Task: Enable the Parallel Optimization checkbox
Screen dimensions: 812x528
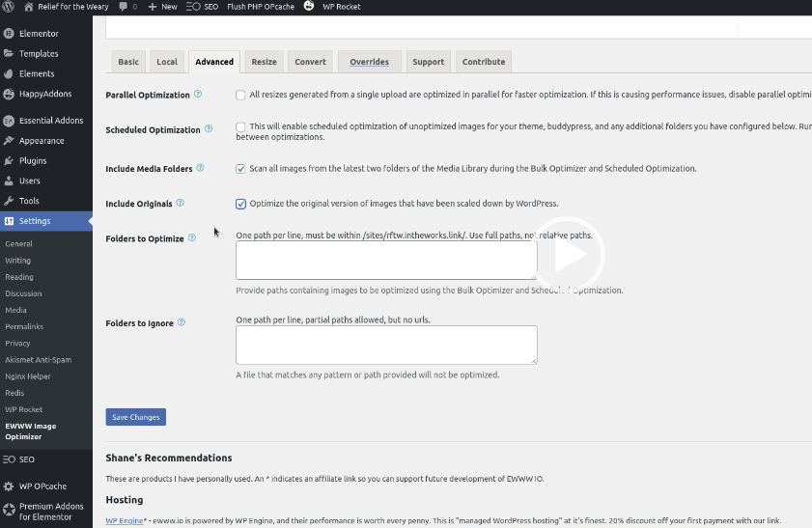Action: click(240, 96)
